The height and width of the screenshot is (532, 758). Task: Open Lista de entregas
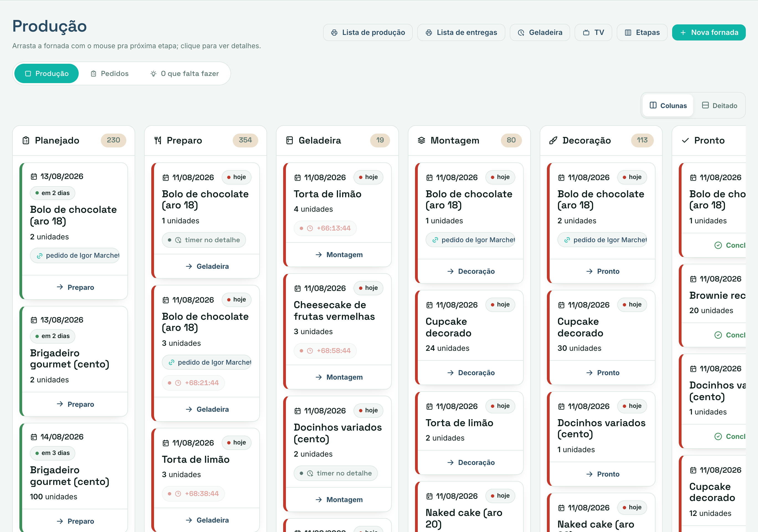[x=461, y=33]
